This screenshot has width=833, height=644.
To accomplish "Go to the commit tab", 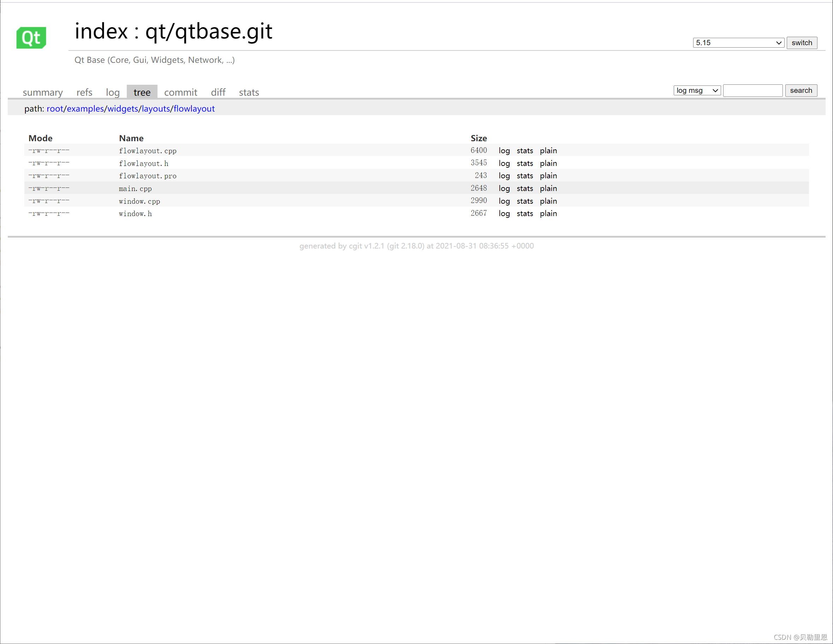I will click(x=180, y=92).
